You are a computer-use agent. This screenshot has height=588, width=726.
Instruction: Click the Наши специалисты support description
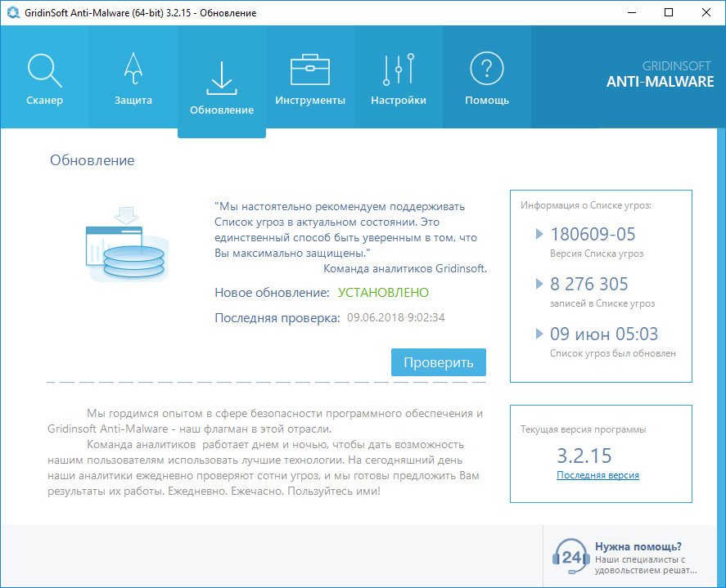(646, 565)
